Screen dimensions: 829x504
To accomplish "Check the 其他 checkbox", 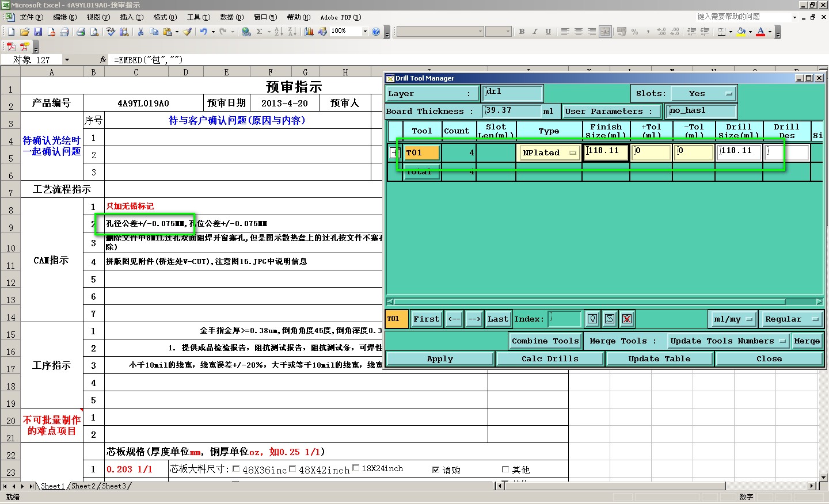I will point(505,469).
